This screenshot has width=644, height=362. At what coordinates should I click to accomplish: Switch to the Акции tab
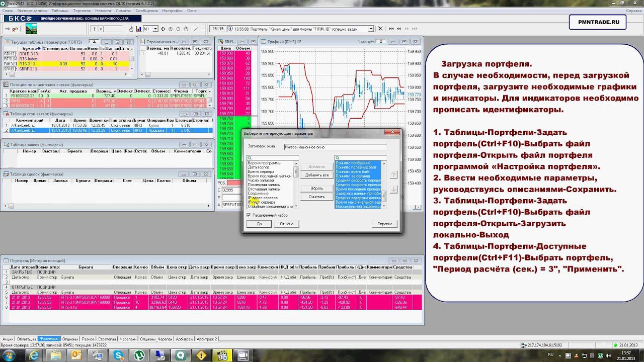pos(8,339)
